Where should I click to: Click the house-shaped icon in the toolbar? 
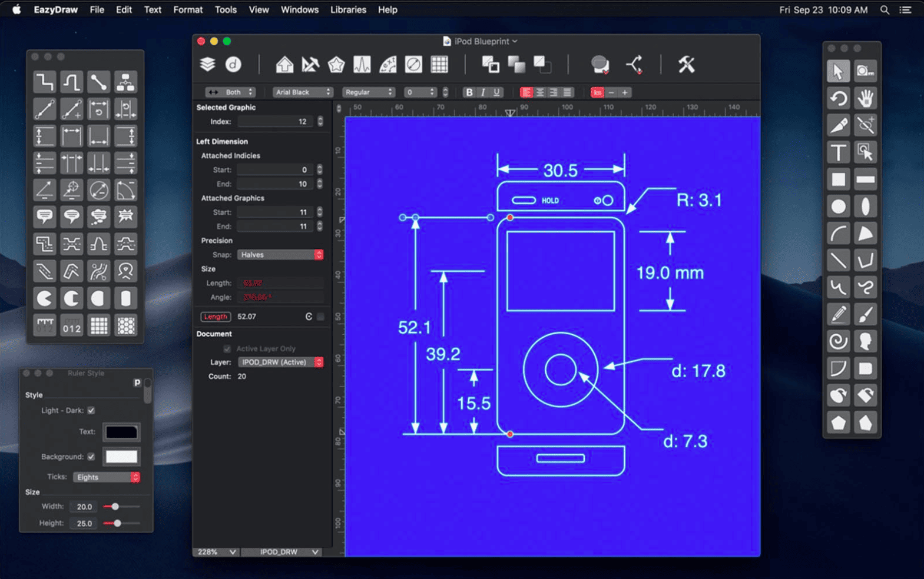tap(284, 64)
